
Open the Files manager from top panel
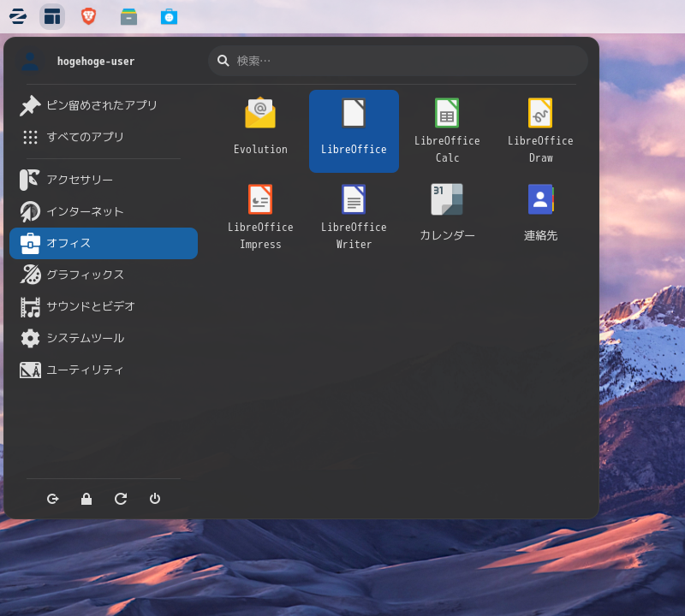(x=129, y=17)
